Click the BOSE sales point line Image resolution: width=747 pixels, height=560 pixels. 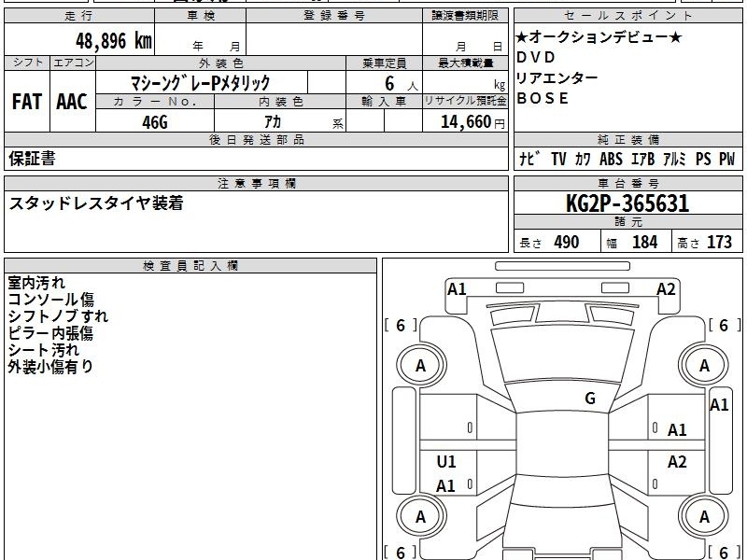coord(543,98)
